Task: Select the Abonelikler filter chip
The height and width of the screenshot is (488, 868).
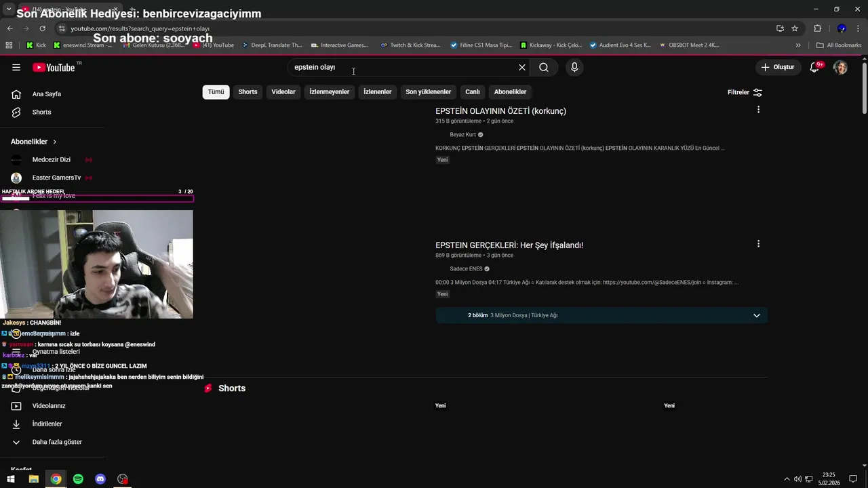Action: click(510, 91)
